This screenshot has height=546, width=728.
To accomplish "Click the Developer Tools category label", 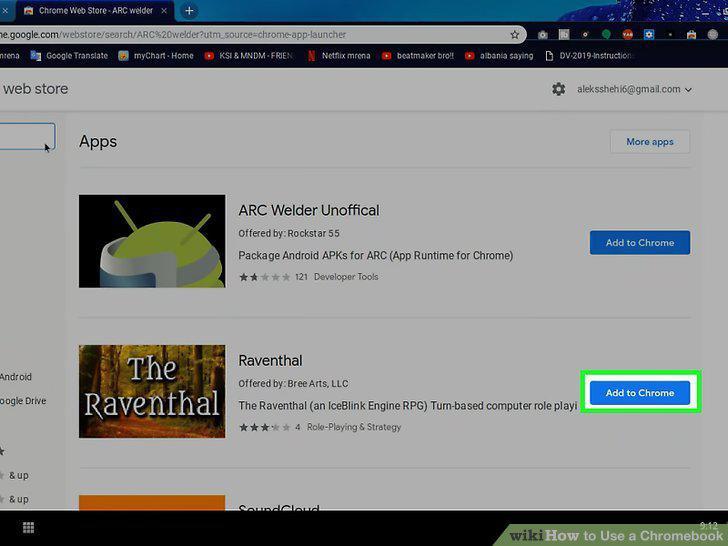I will [x=346, y=277].
